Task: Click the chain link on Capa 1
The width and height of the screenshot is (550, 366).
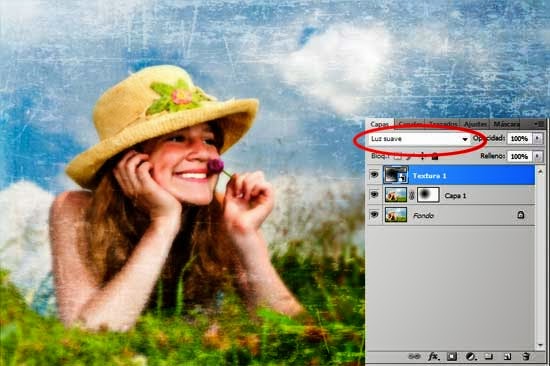Action: [412, 195]
